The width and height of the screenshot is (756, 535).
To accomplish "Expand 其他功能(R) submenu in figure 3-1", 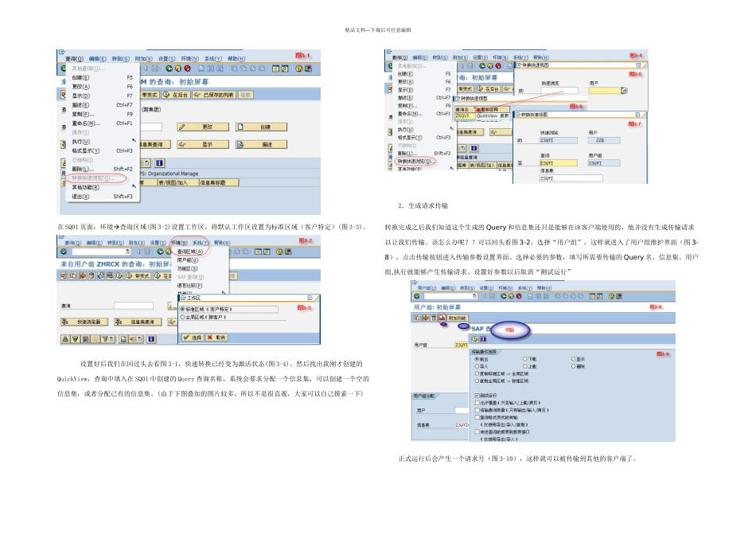I will pyautogui.click(x=134, y=187).
